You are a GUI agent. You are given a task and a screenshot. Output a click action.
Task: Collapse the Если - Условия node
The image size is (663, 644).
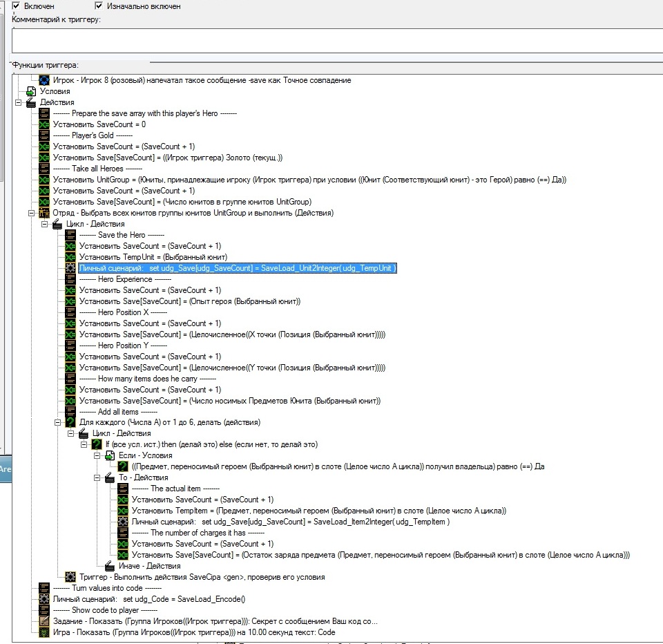click(97, 455)
